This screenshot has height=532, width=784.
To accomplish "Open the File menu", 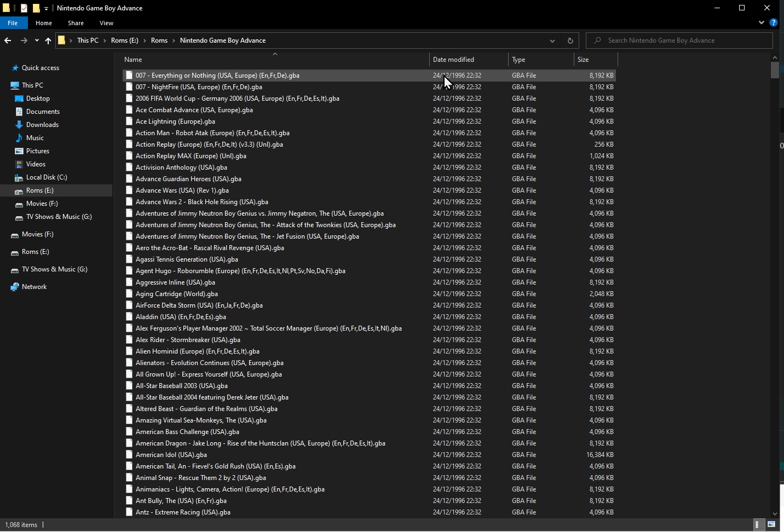I will pos(13,23).
